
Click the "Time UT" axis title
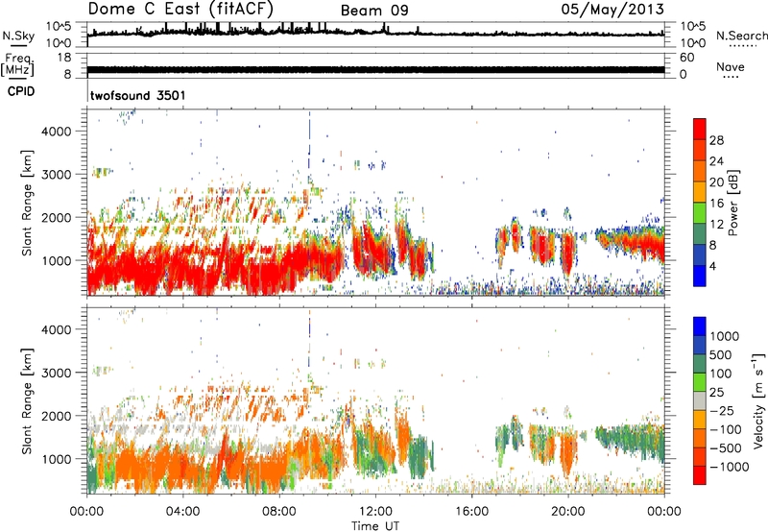(x=375, y=525)
